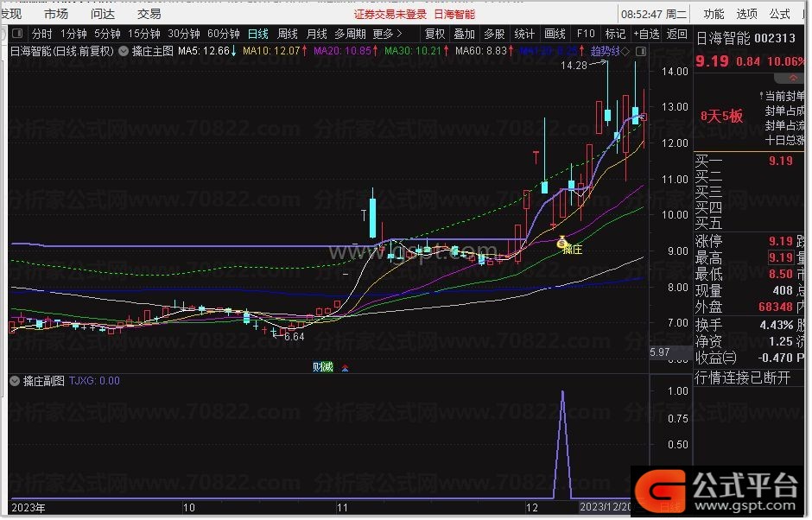Click the 日海智能(日线.前复权) chart title
Image resolution: width=812 pixels, height=520 pixels.
coord(62,51)
